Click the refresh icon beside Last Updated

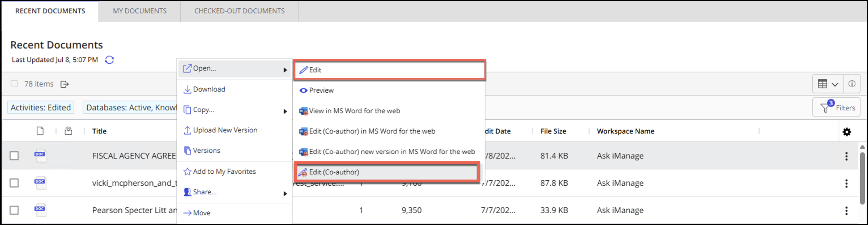point(109,60)
